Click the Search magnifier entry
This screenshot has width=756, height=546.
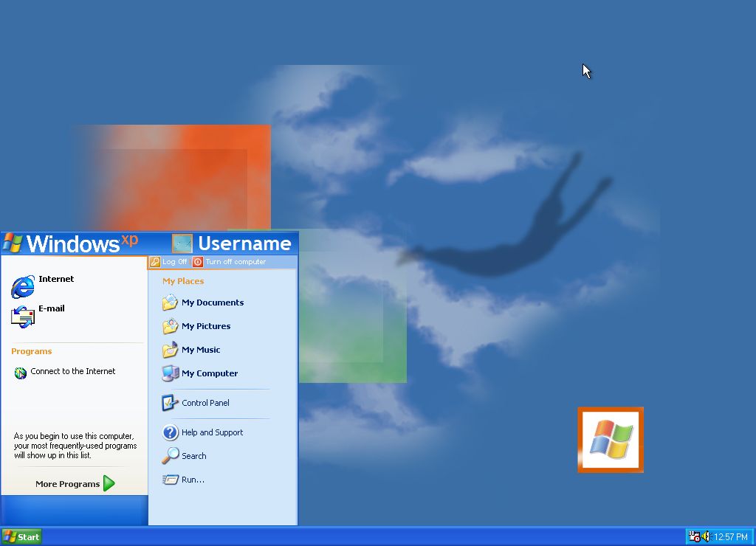[x=171, y=456]
